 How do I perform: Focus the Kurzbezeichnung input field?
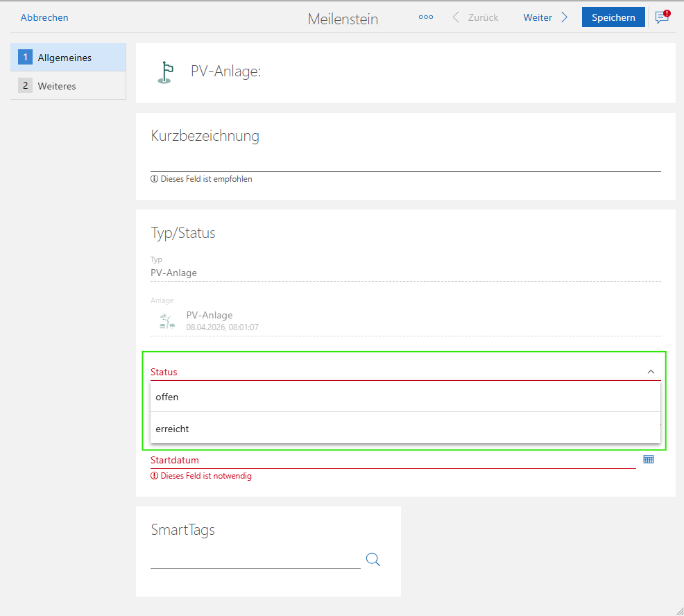point(406,162)
